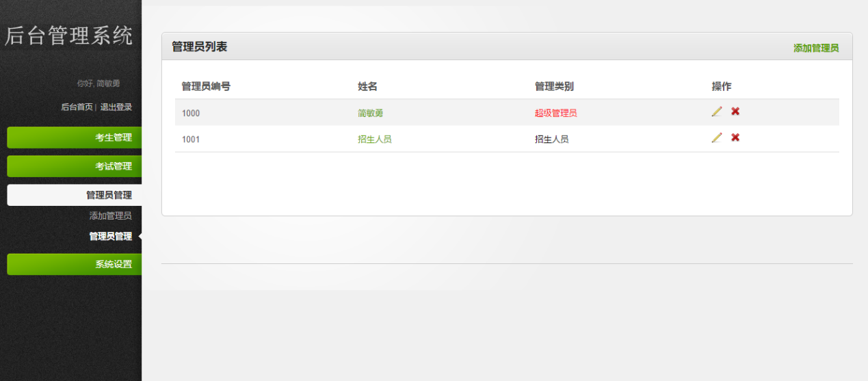Expand the 考生管理 menu
Image resolution: width=868 pixels, height=381 pixels.
75,137
